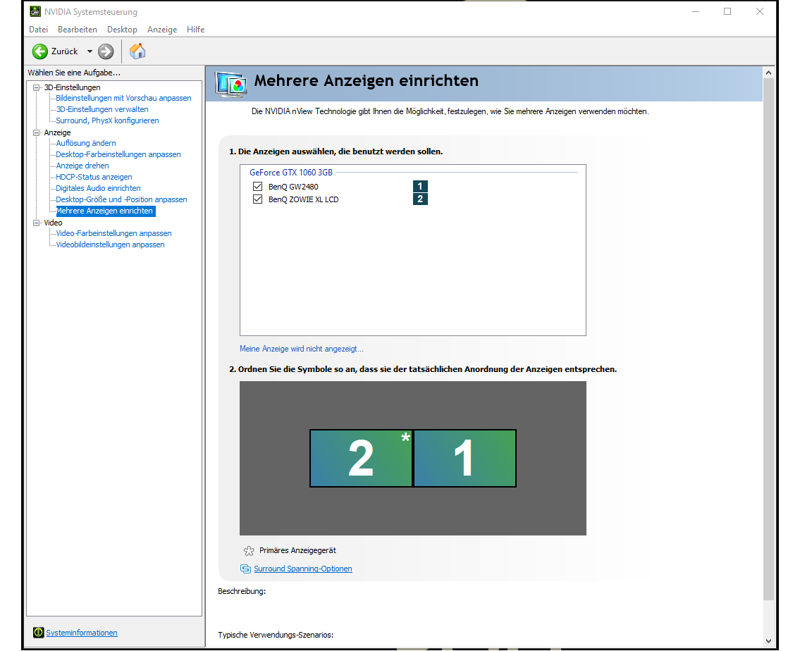Click the NVIDIA logo in title bar
The height and width of the screenshot is (651, 812).
(35, 11)
